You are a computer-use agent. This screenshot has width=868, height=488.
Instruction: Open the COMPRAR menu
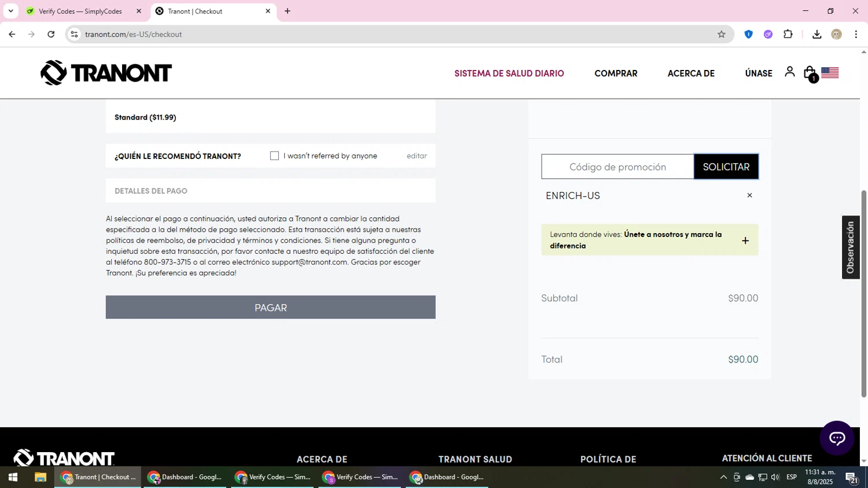coord(616,73)
